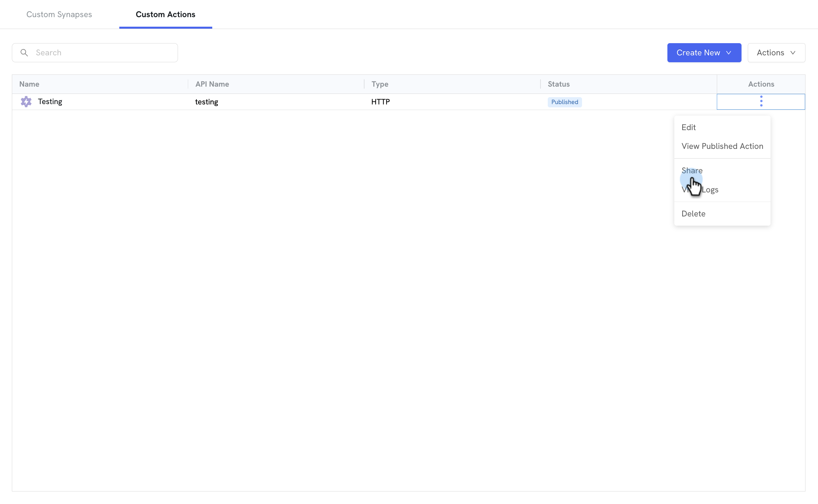Click the Actions column header

pyautogui.click(x=761, y=84)
